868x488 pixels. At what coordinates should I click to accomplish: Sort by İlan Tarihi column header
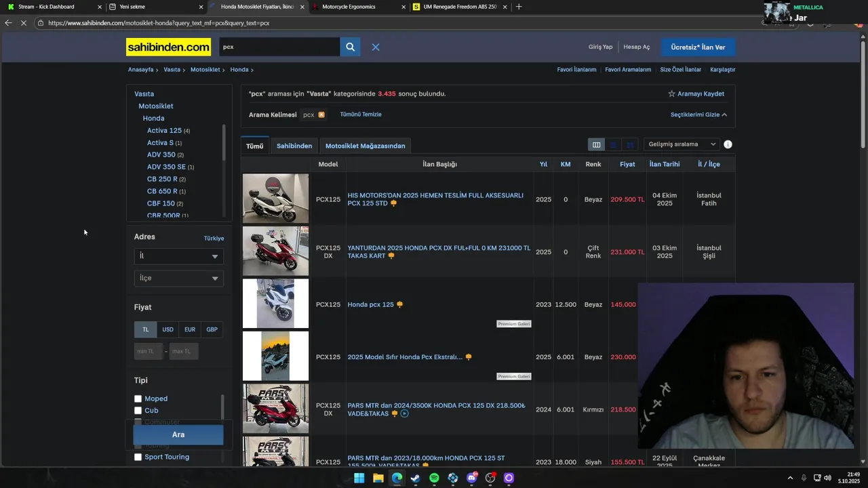pyautogui.click(x=665, y=164)
